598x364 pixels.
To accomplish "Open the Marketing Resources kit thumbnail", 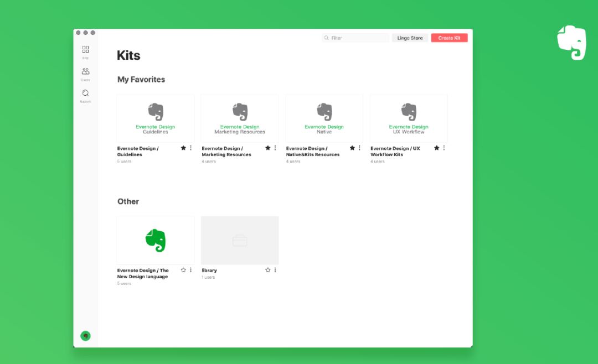I will [x=240, y=118].
